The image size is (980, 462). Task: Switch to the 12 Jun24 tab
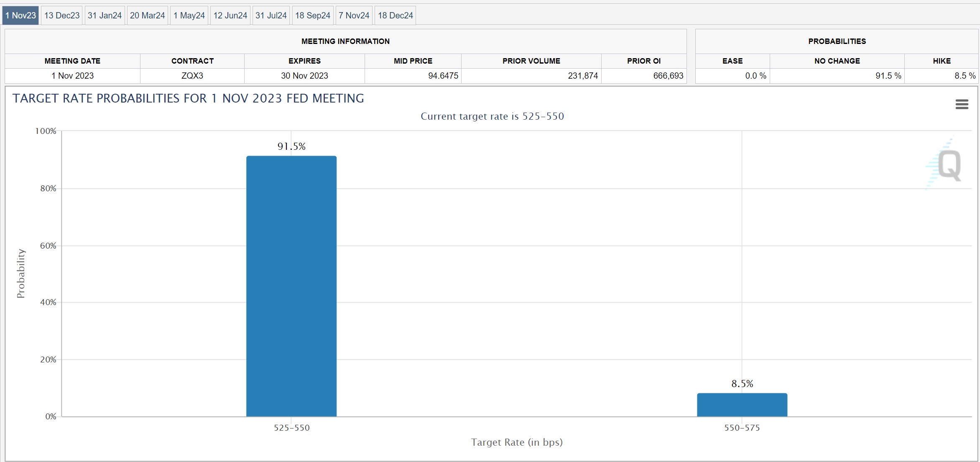click(230, 15)
